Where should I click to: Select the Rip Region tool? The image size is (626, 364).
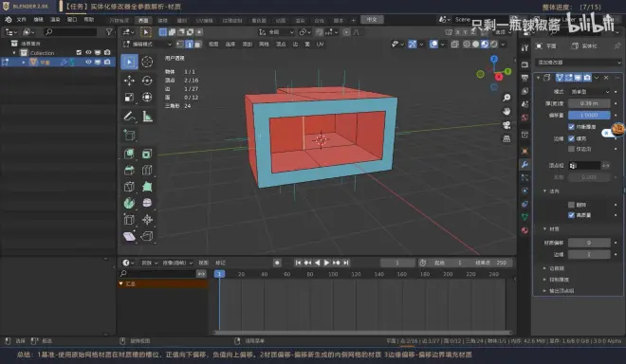(x=147, y=236)
